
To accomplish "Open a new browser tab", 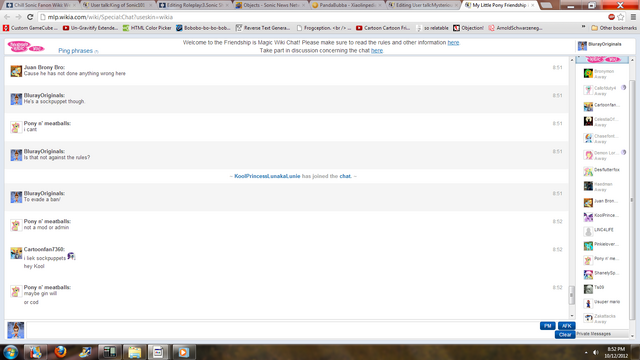I will (546, 5).
